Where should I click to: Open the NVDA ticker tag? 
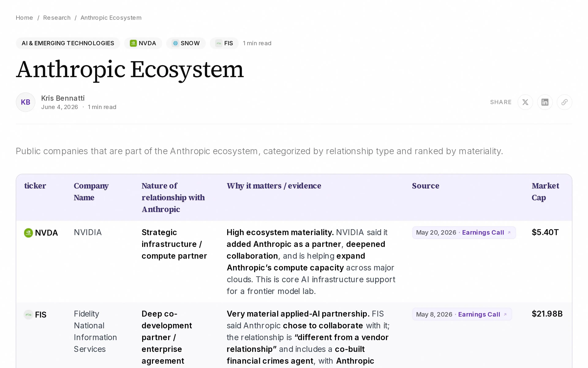pos(143,43)
